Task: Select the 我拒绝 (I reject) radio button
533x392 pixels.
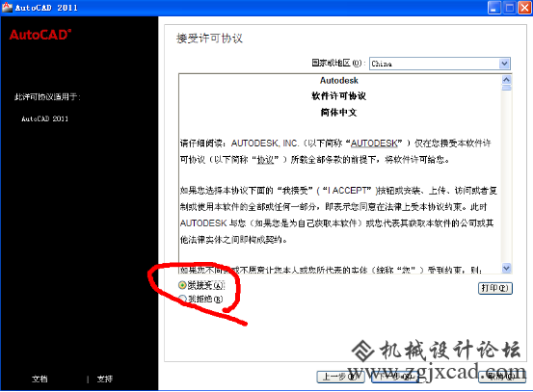Action: 182,299
